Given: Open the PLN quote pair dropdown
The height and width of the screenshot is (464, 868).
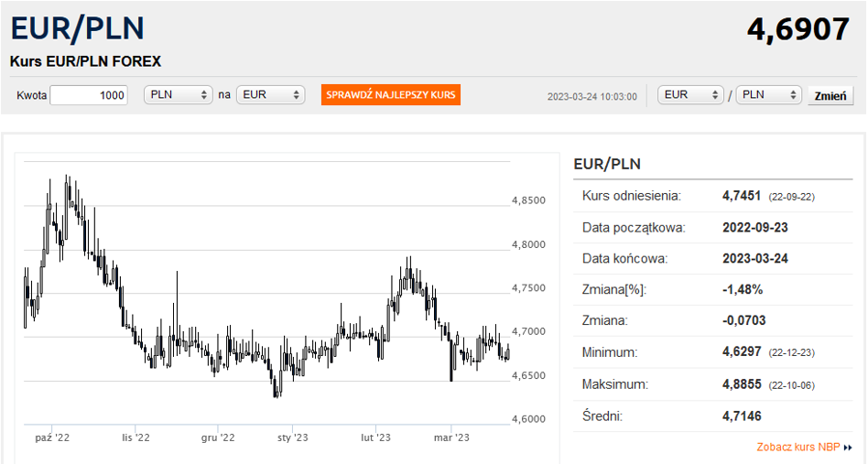Looking at the screenshot, I should click(x=768, y=94).
